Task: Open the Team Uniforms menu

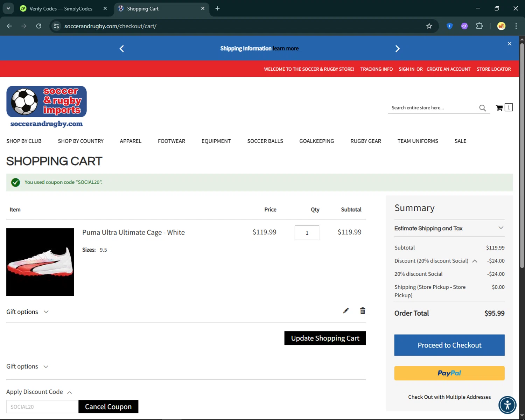Action: (418, 141)
